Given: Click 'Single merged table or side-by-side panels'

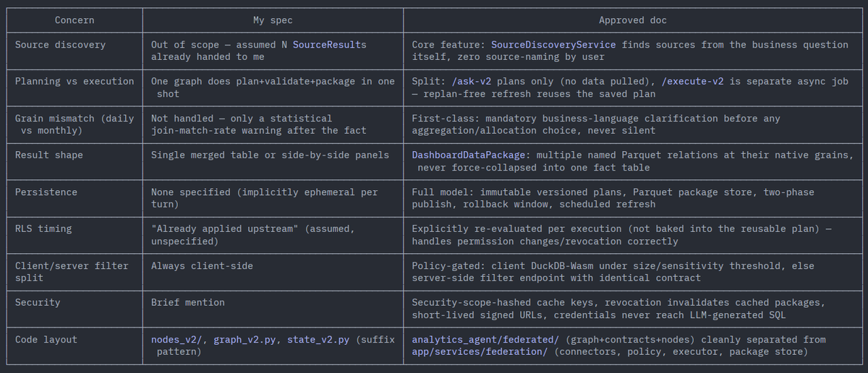Looking at the screenshot, I should (273, 161).
